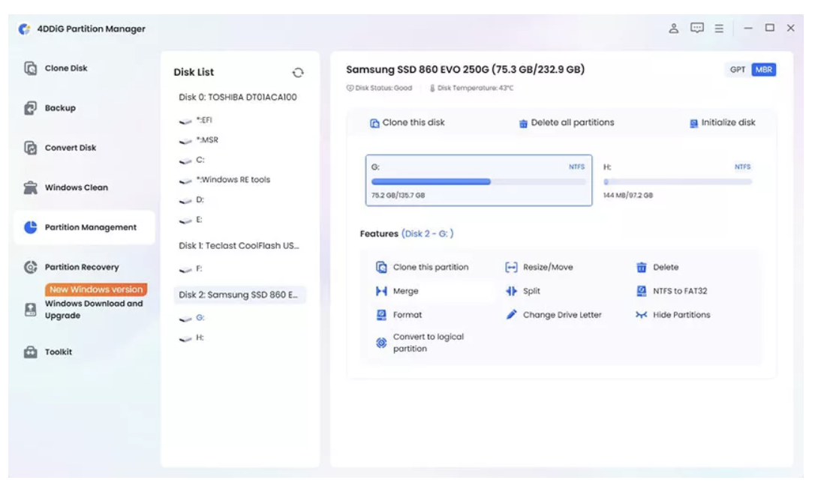Go to Partition Recovery section

tap(83, 267)
